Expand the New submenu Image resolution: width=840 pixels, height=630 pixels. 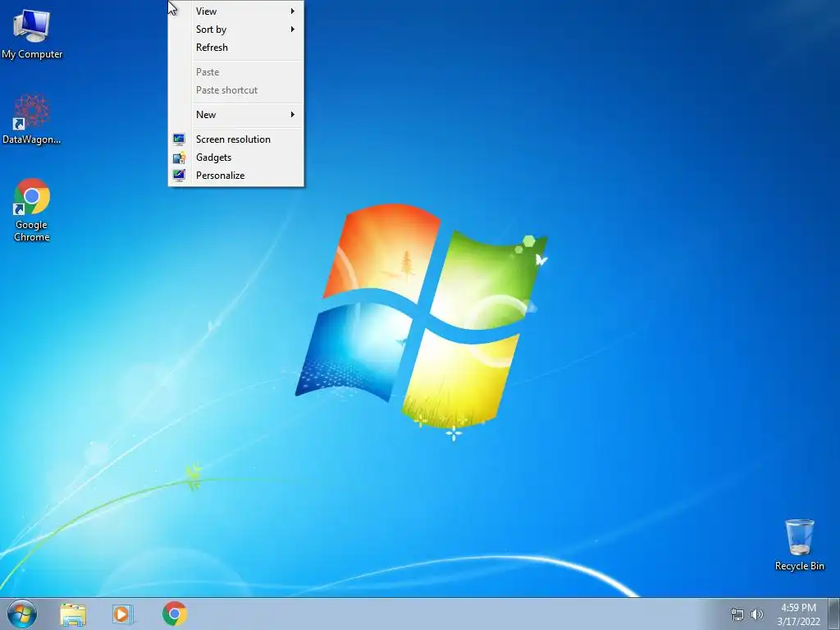pos(236,115)
